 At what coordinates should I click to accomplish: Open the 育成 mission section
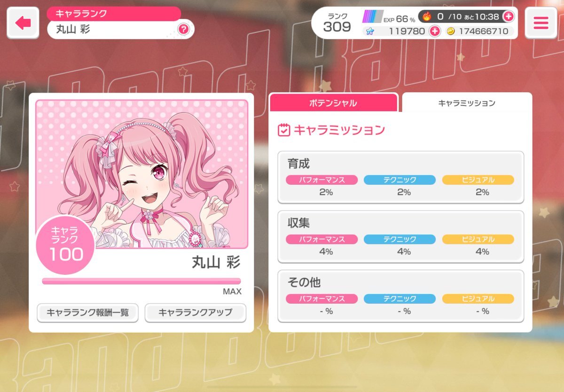400,177
